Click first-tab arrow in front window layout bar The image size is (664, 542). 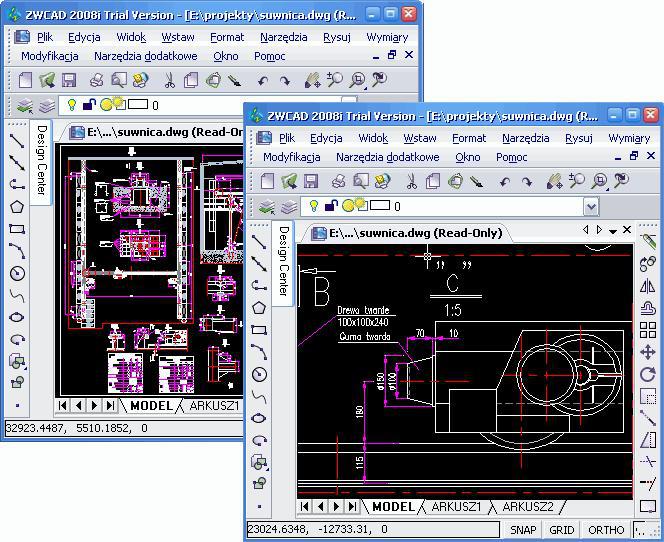(304, 506)
